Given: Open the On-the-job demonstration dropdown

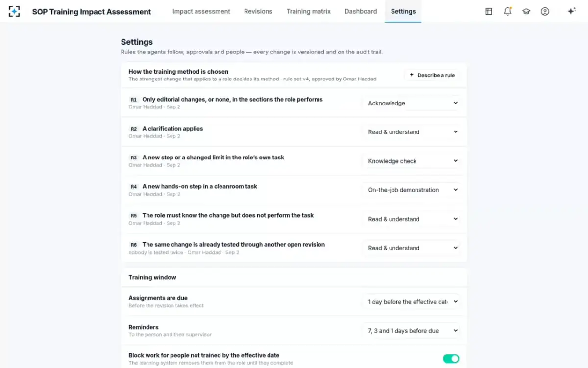Looking at the screenshot, I should pos(412,190).
